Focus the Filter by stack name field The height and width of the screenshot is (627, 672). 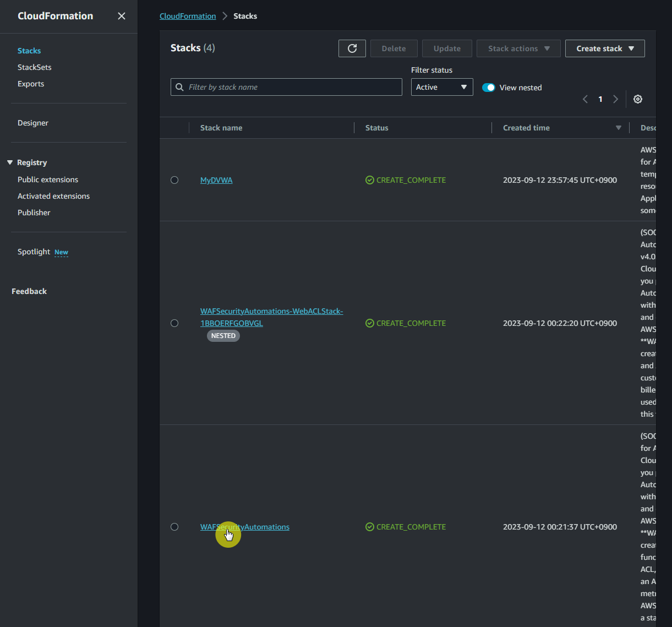tap(286, 87)
